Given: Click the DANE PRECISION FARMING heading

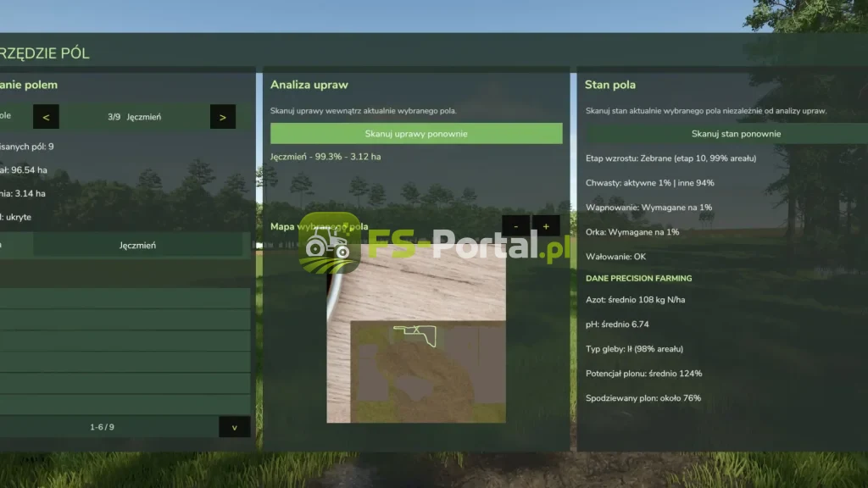Looking at the screenshot, I should 639,278.
